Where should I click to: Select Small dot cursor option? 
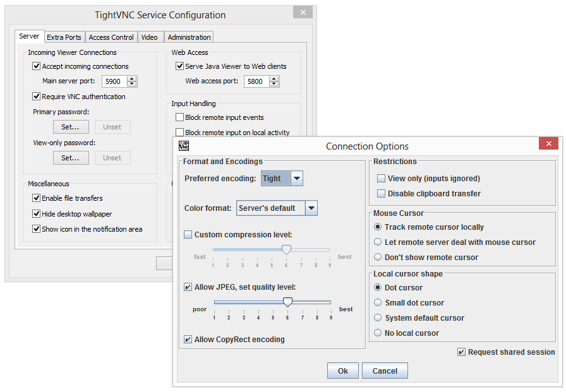pos(378,303)
